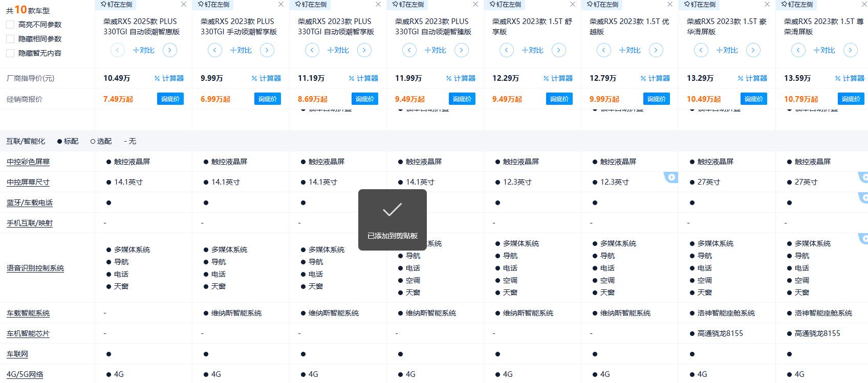Open the 中控彩色屏幕 parameter link
868x383 pixels.
pos(28,162)
